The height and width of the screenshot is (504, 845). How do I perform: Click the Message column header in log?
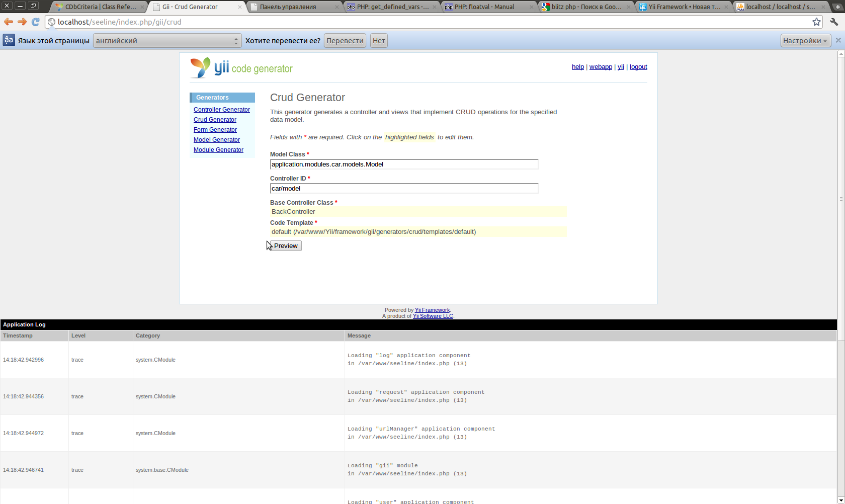pos(591,335)
